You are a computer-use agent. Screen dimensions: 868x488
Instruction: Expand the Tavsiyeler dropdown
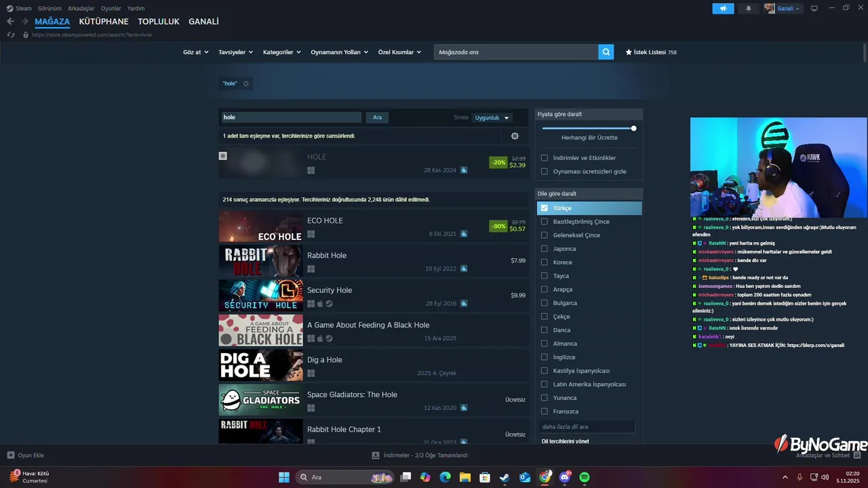235,52
